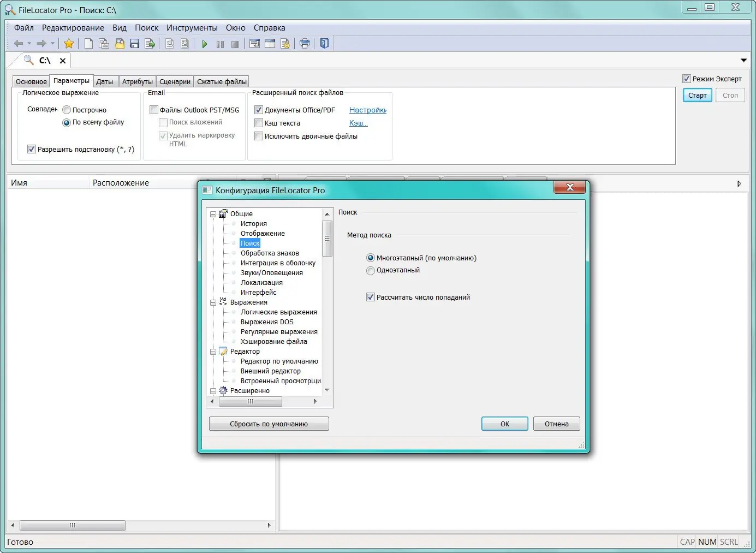Open the Инструменты menu
This screenshot has height=553, width=756.
point(192,28)
